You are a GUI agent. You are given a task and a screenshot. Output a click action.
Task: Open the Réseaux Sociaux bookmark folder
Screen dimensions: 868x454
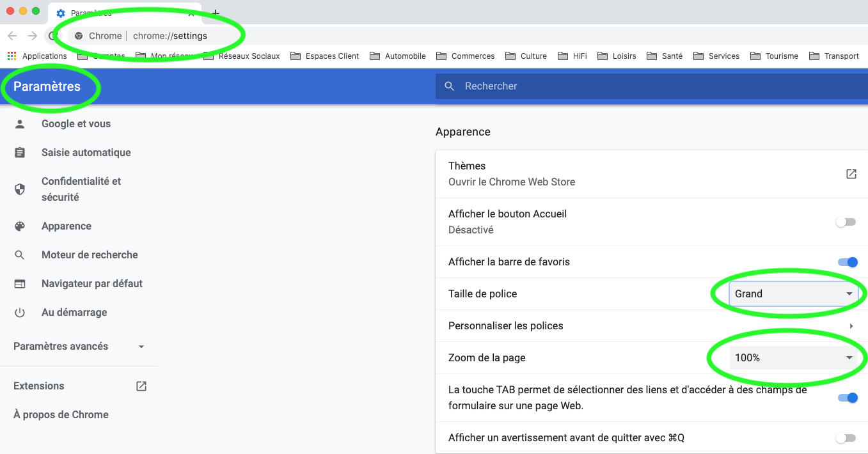pyautogui.click(x=242, y=56)
